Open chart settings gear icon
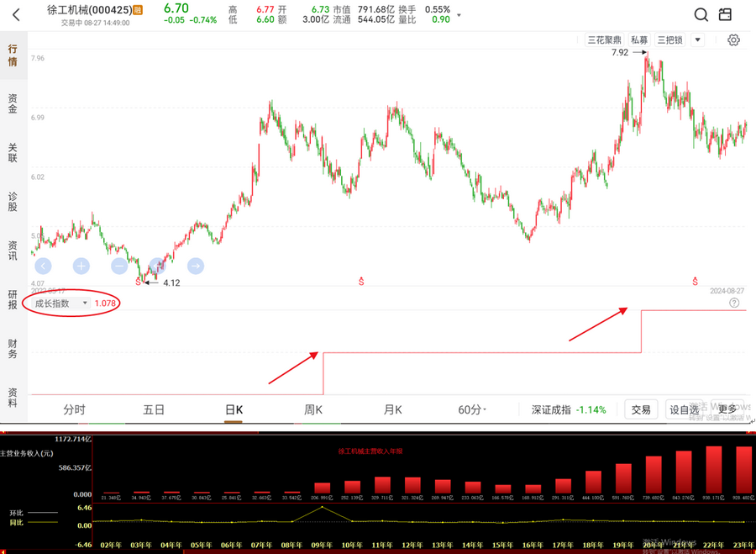This screenshot has width=756, height=554. (733, 40)
